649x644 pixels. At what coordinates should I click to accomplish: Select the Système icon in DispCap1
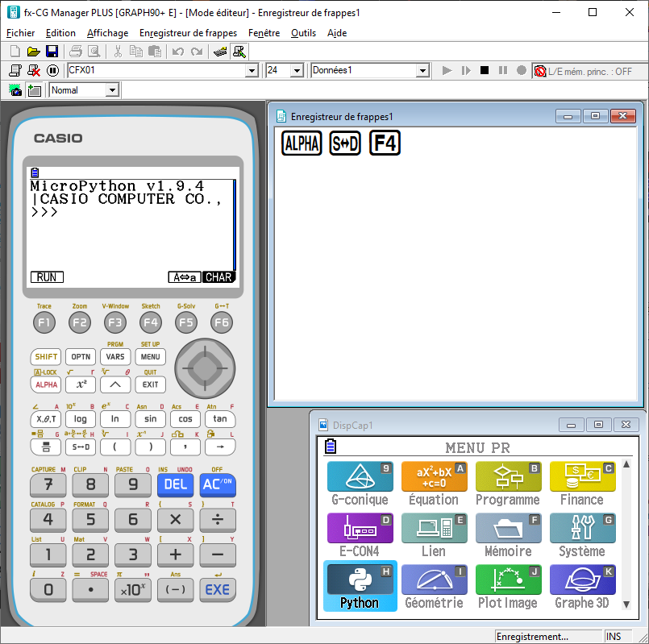point(582,535)
